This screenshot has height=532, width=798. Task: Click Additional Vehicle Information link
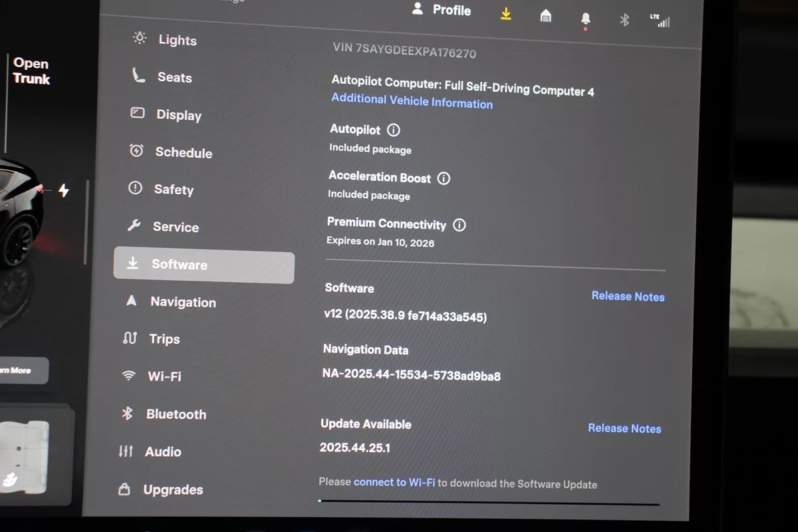pyautogui.click(x=412, y=101)
